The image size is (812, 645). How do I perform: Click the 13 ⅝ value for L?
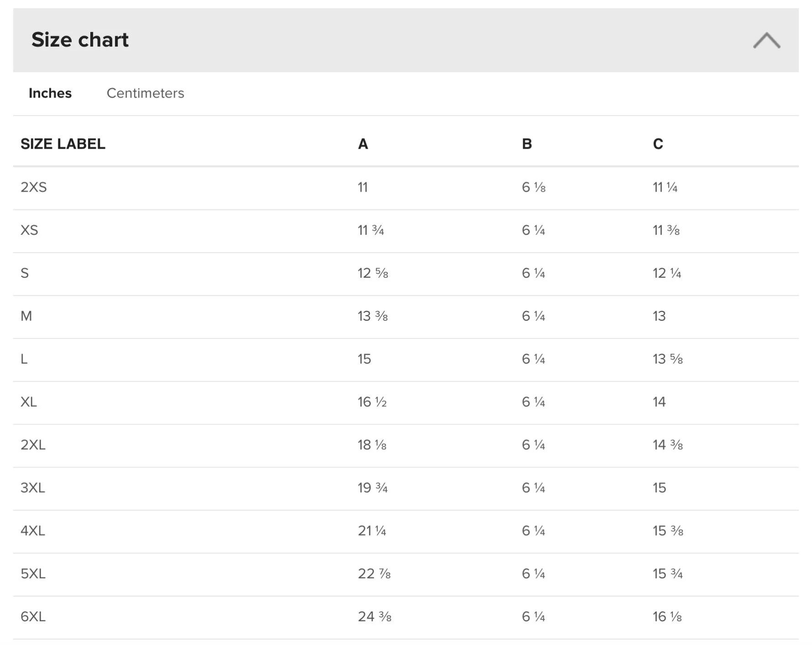(667, 359)
